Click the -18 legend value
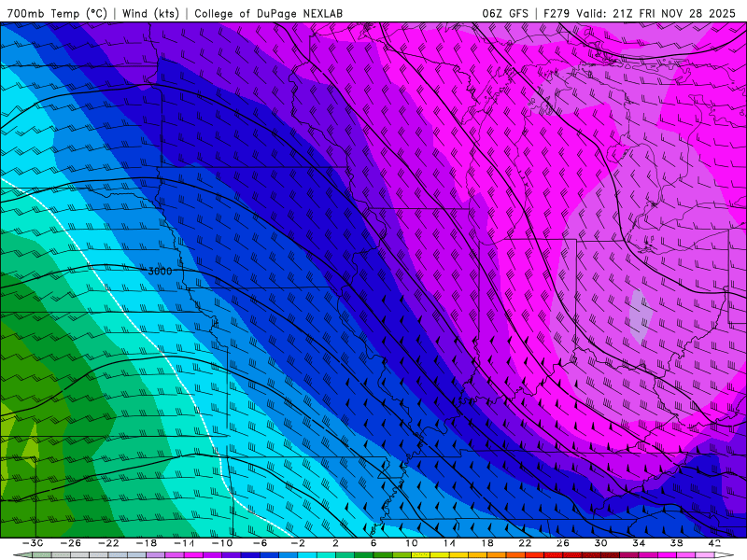Image resolution: width=747 pixels, height=560 pixels. pos(147,543)
